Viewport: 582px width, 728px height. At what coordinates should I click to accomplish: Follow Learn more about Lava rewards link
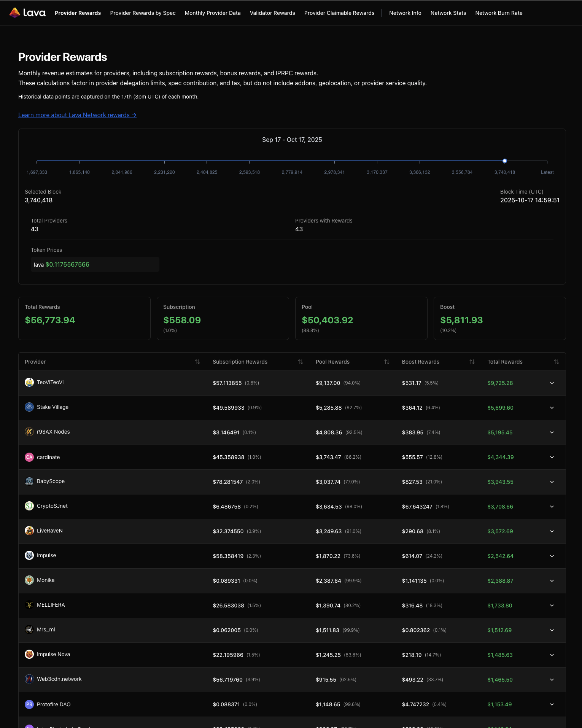click(x=77, y=115)
